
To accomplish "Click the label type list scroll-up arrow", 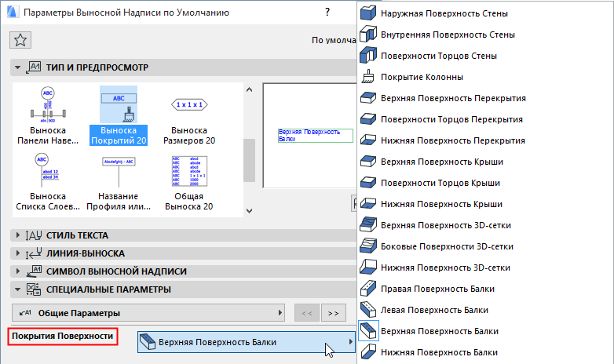I will click(x=250, y=89).
